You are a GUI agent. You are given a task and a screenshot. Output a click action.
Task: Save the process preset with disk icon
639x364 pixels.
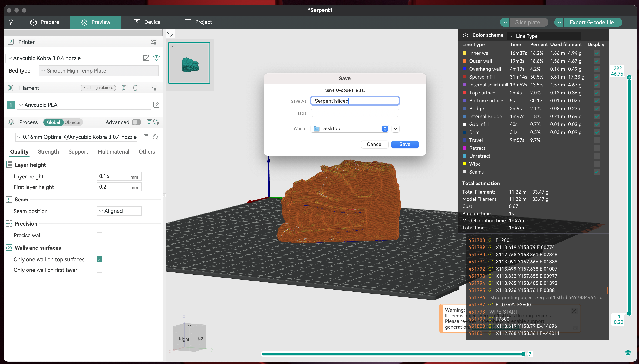[x=146, y=137]
